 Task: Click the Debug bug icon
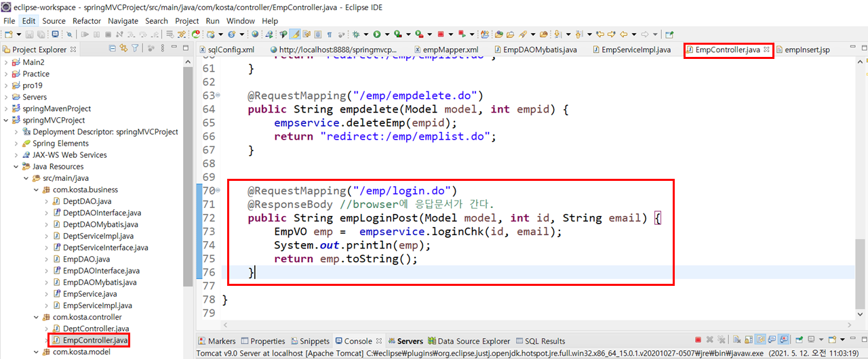pos(355,34)
